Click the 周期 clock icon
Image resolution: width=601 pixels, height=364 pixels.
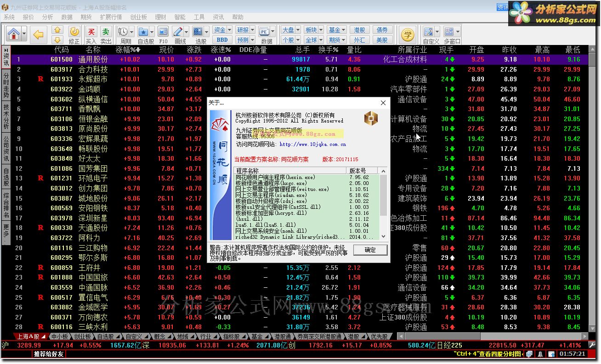pos(123,32)
